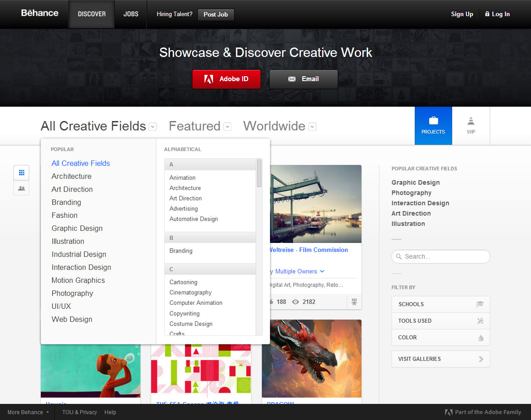
Task: Click the pin icon on Weltreise card
Action: point(354,302)
